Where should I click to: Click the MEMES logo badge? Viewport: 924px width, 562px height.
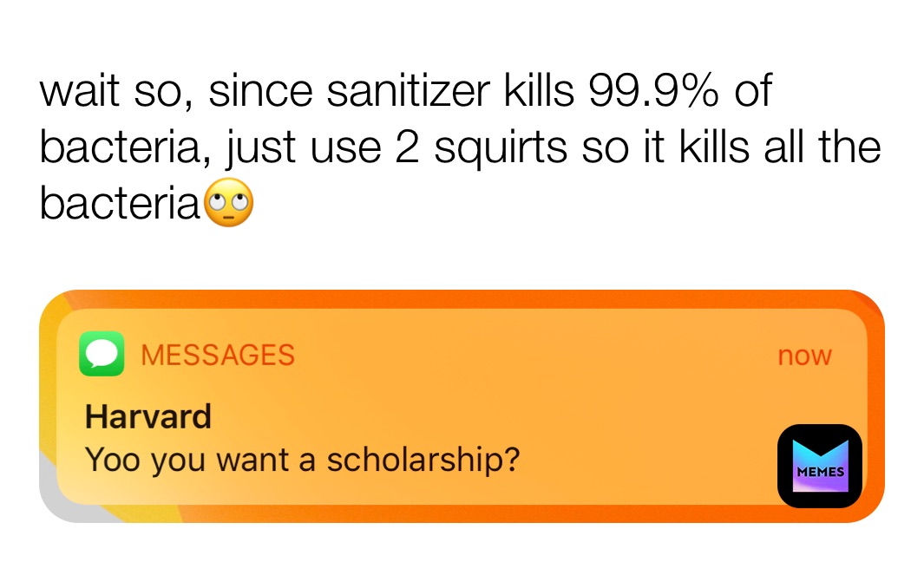(x=820, y=466)
